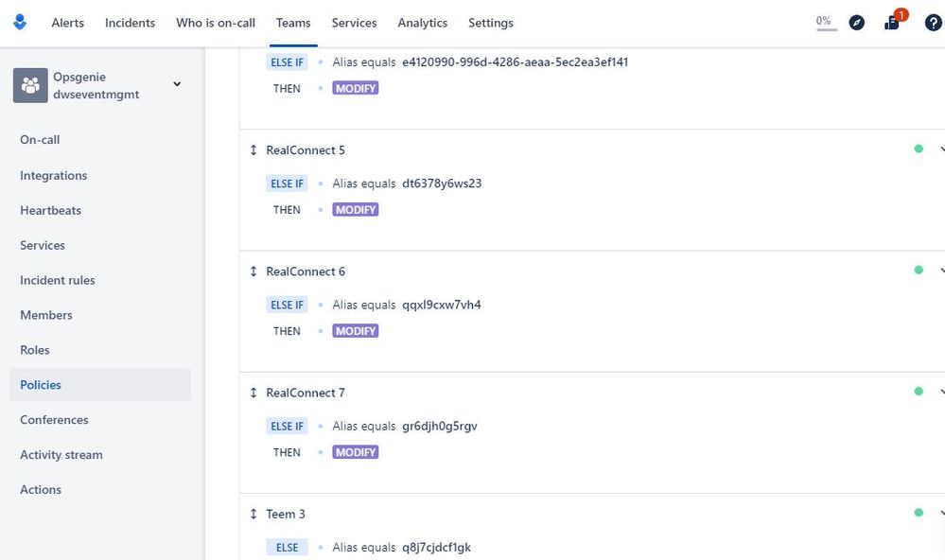Image resolution: width=945 pixels, height=560 pixels.
Task: Expand RealConnect 7 policy chevron
Action: point(941,392)
